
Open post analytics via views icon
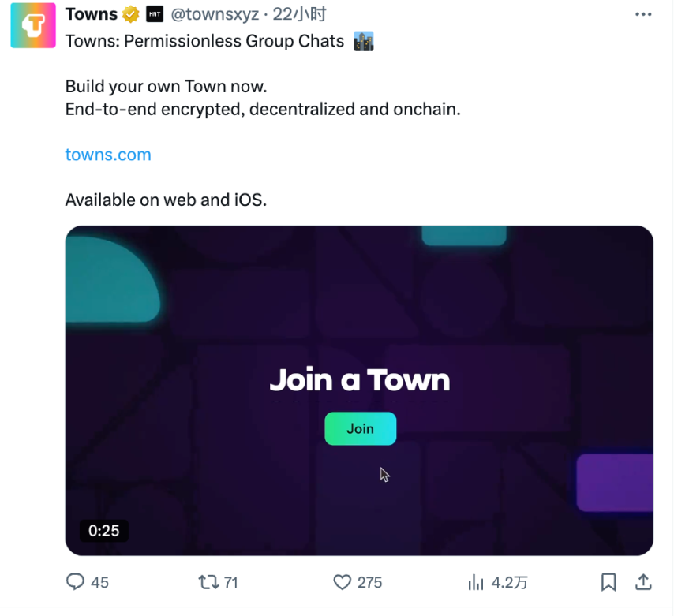tap(475, 582)
